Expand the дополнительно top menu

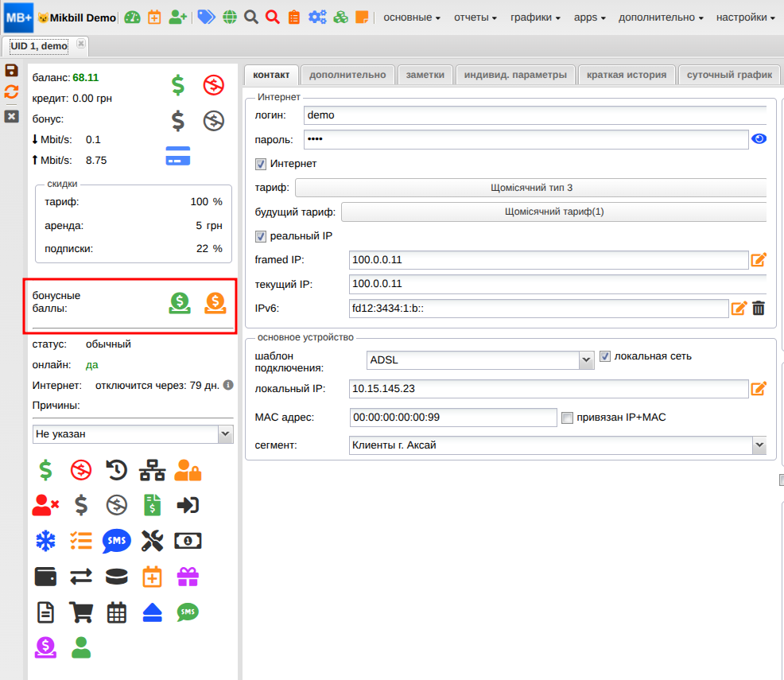point(661,17)
